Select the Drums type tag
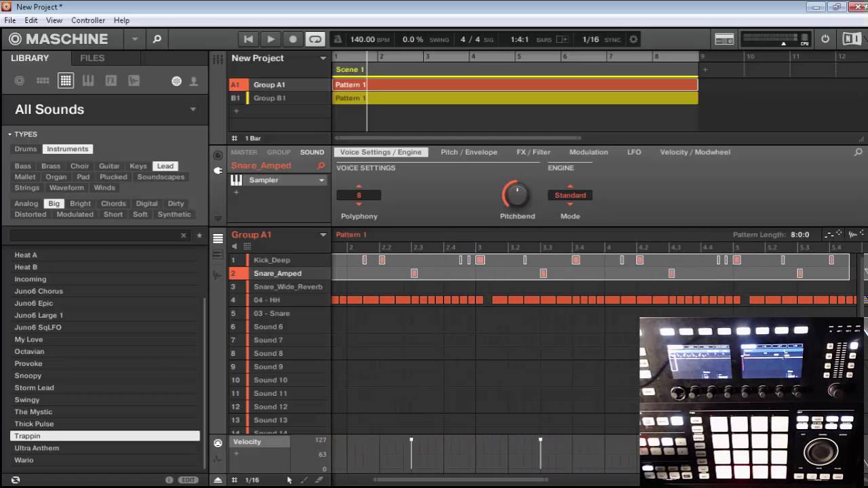 tap(26, 149)
